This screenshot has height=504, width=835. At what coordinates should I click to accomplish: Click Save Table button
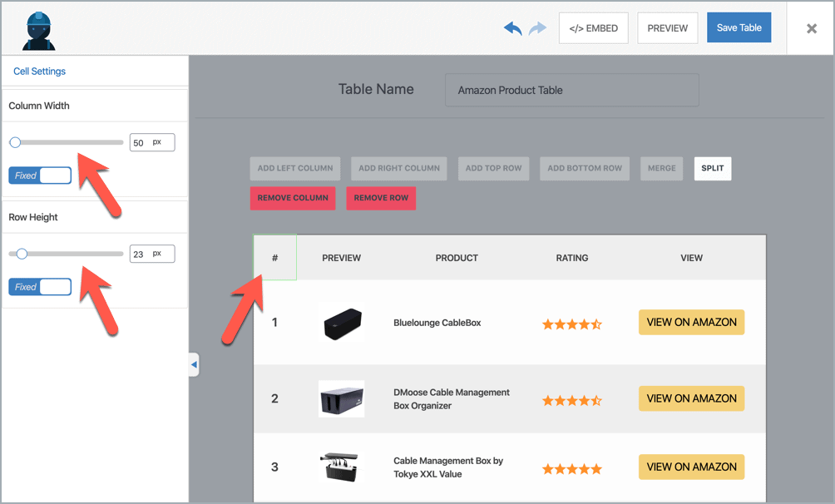pos(739,27)
